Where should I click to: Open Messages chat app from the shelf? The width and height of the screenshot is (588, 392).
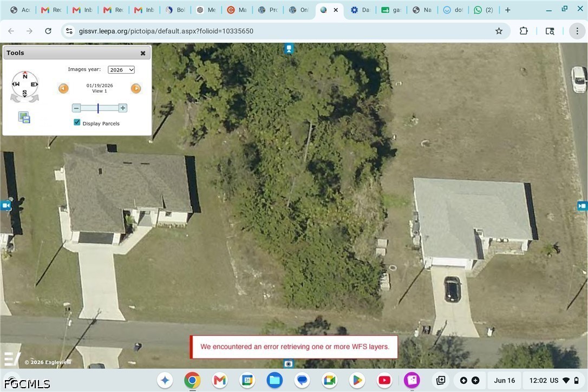[302, 381]
